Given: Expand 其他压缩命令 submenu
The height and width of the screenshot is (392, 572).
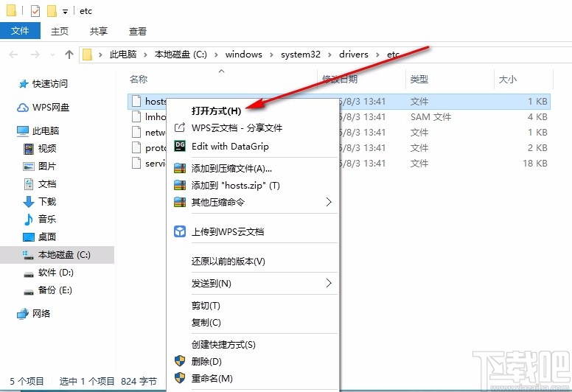Looking at the screenshot, I should click(x=253, y=202).
